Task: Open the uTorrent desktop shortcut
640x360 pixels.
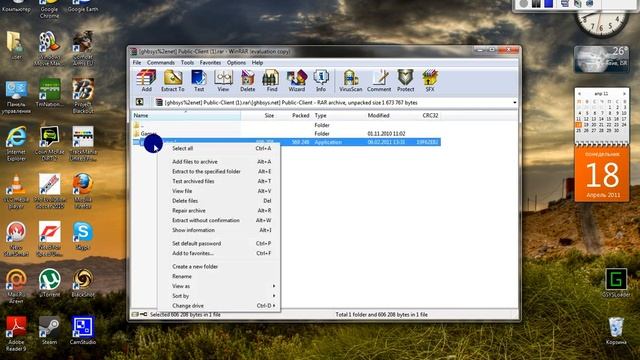Action: pos(49,283)
